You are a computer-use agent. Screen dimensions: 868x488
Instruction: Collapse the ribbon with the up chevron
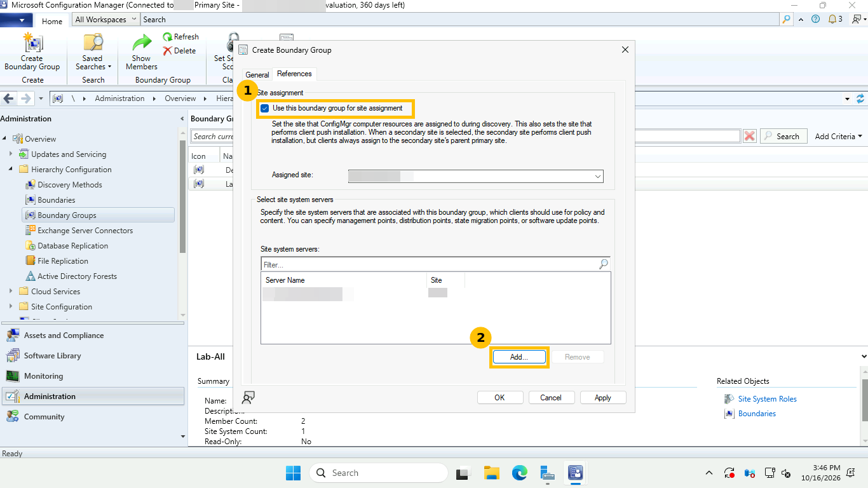coord(803,19)
